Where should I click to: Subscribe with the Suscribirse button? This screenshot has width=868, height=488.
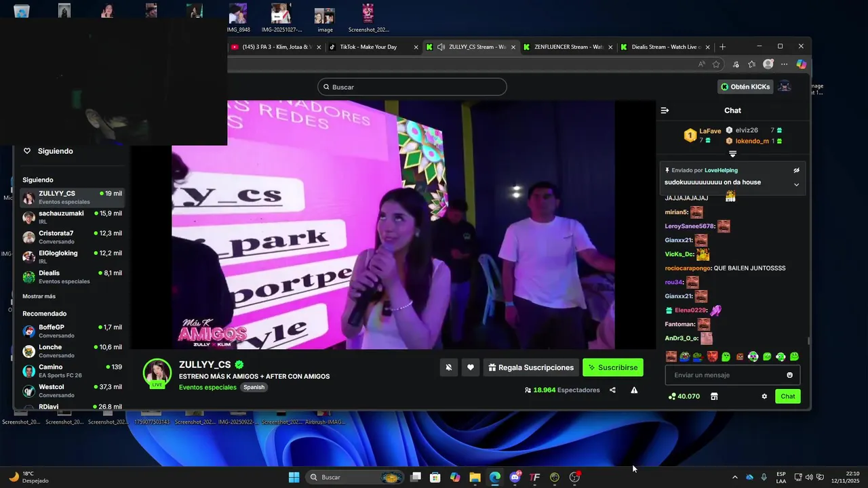tap(613, 367)
